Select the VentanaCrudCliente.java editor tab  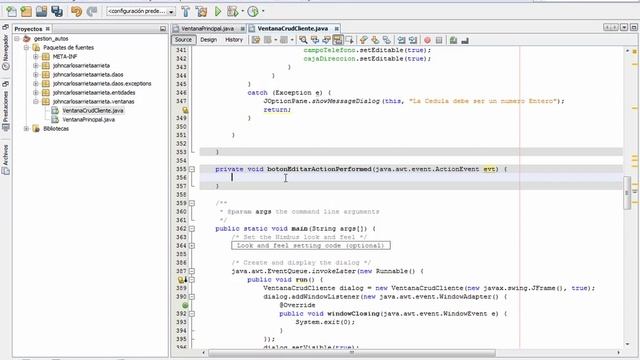[x=293, y=29]
